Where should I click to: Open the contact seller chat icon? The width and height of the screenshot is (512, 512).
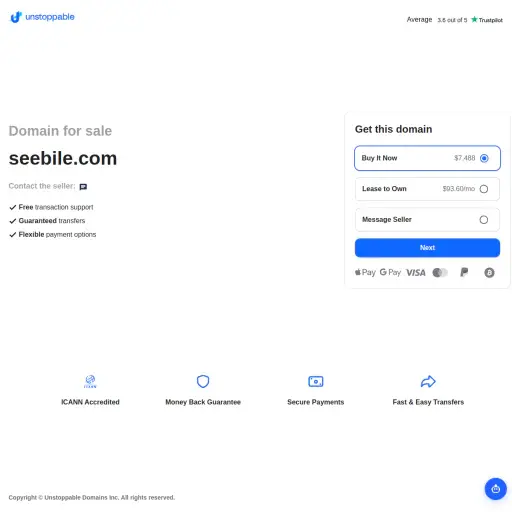coord(83,187)
